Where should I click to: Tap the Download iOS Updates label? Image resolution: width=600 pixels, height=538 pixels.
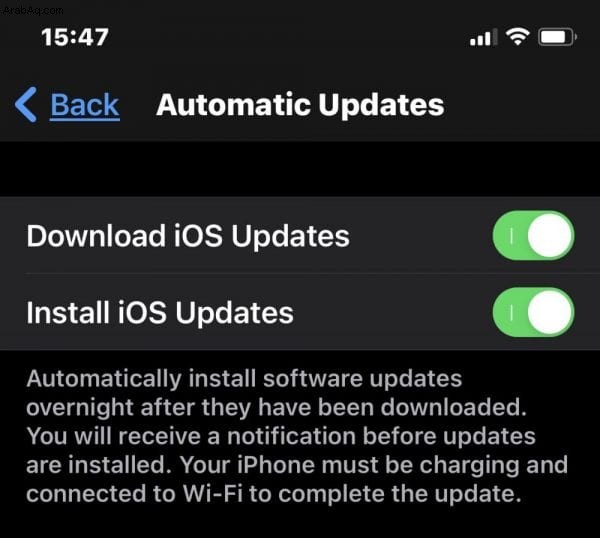pyautogui.click(x=188, y=236)
